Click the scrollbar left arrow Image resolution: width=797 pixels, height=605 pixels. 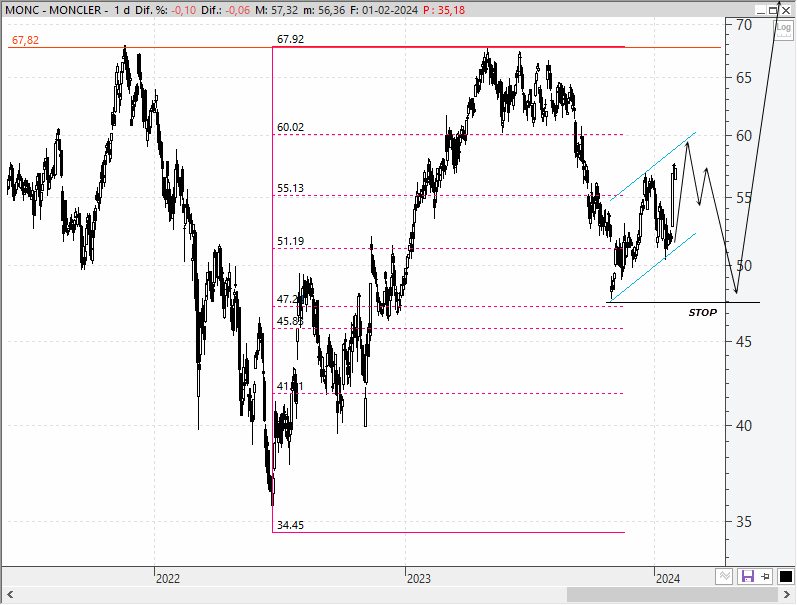(10, 594)
